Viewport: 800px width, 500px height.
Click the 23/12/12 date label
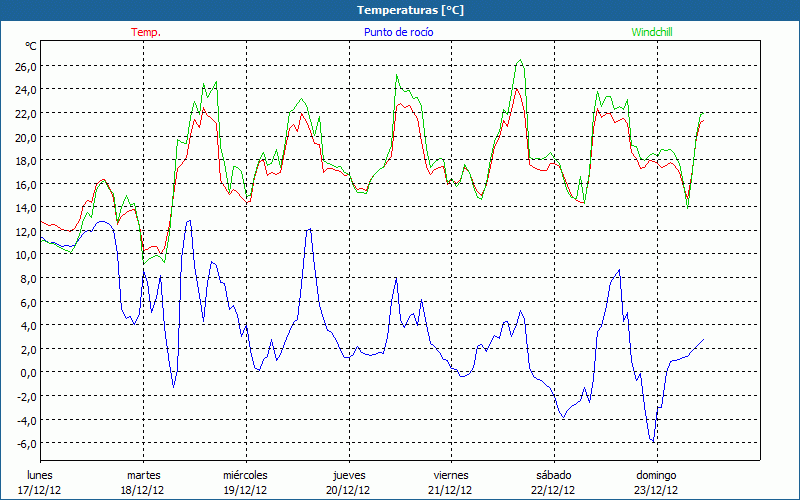pyautogui.click(x=656, y=490)
